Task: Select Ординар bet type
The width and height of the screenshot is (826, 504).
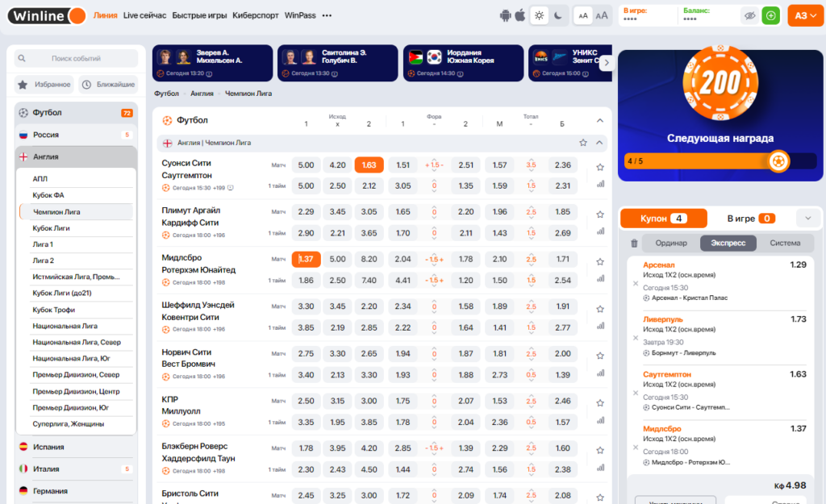Action: tap(671, 243)
